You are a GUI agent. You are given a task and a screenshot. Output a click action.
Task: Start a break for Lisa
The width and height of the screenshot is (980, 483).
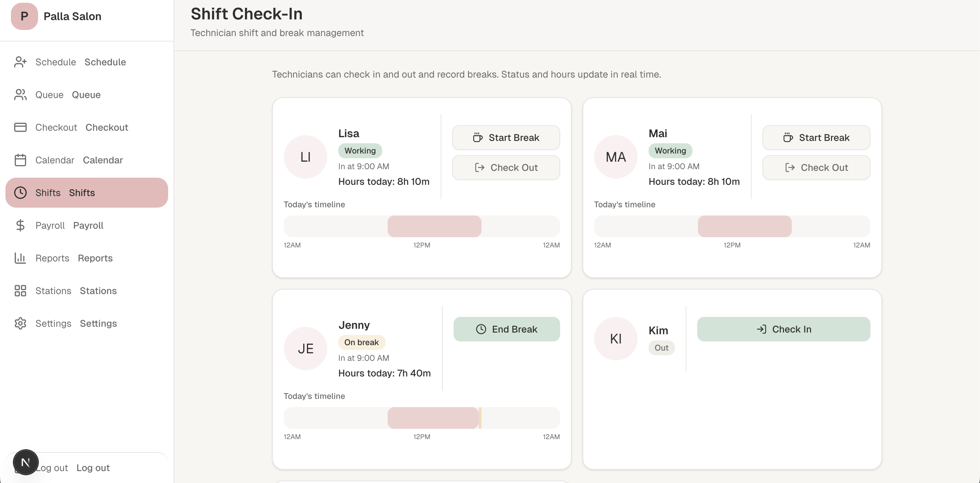tap(506, 138)
